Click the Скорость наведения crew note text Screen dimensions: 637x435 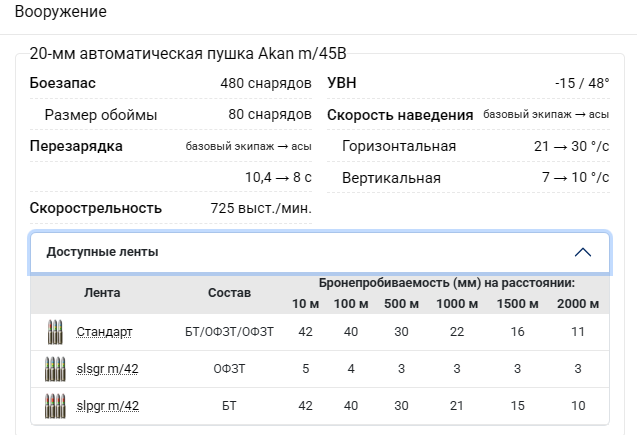(546, 115)
